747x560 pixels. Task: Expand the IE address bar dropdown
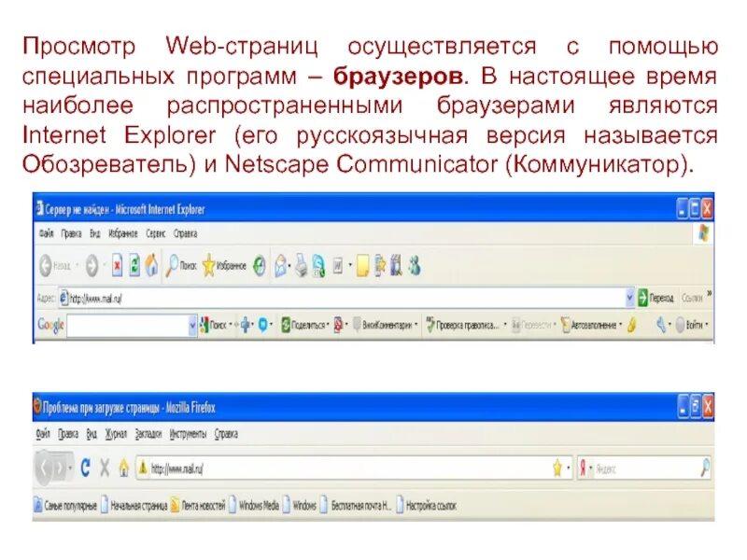pyautogui.click(x=629, y=299)
